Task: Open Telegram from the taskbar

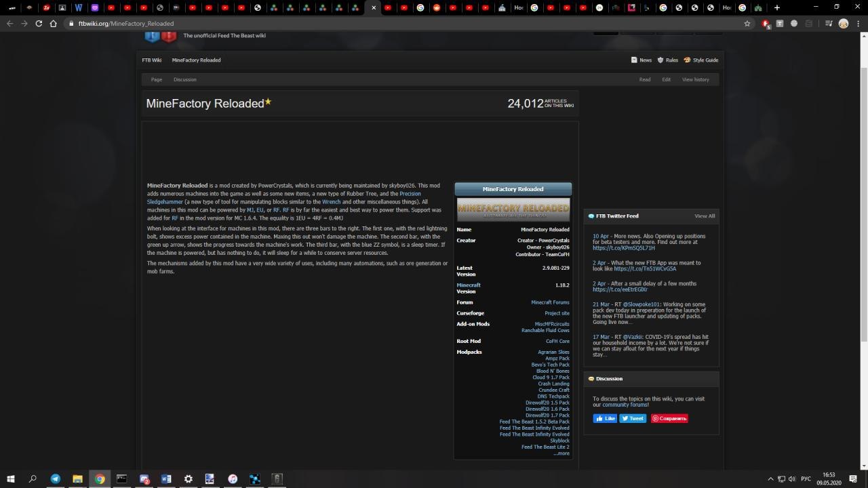Action: click(55, 479)
